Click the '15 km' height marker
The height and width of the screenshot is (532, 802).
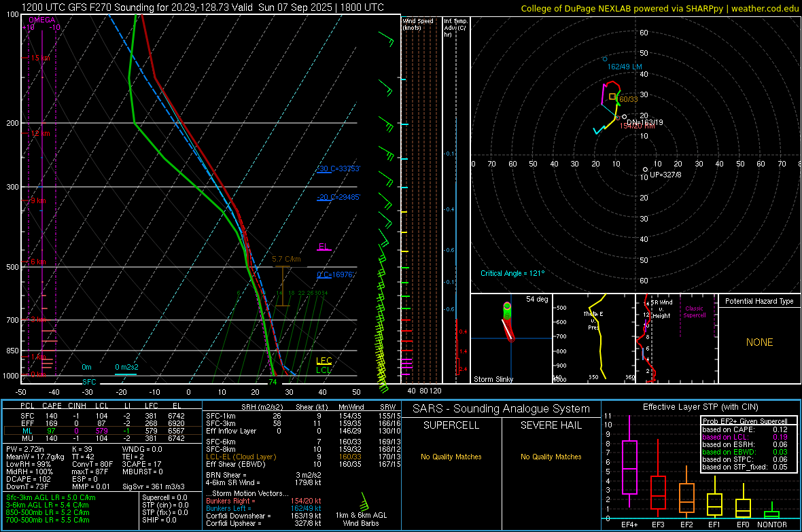click(40, 58)
